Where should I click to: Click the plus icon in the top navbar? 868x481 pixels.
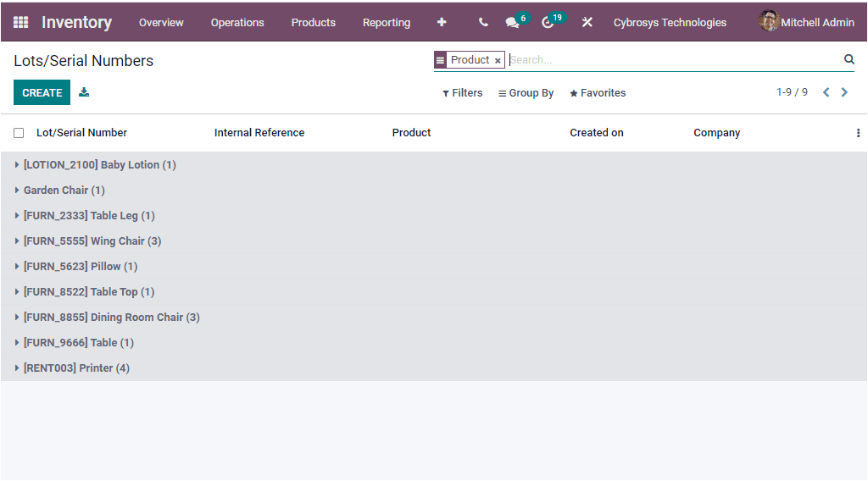click(442, 23)
